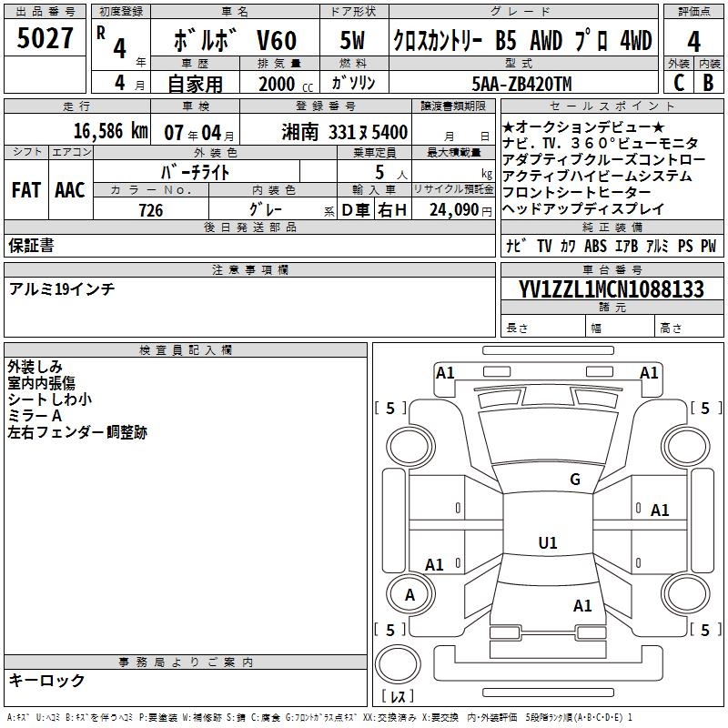Click the model code 5AA-ZB420TM
Screen dimensions: 728x728
(521, 84)
